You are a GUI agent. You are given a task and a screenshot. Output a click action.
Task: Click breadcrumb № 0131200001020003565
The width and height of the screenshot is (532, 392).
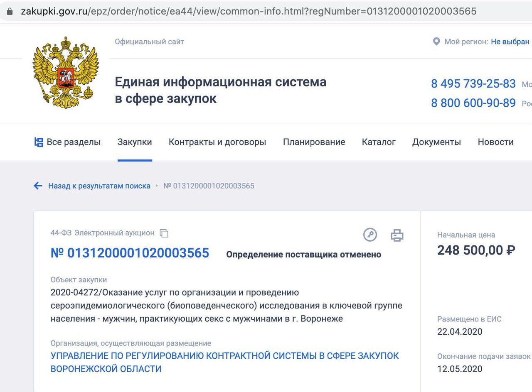click(x=209, y=186)
